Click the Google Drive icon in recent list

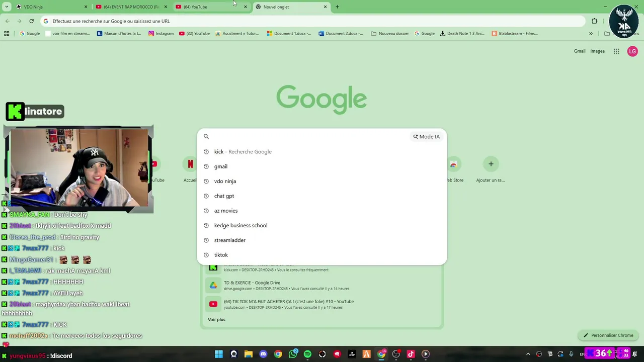coord(213,286)
